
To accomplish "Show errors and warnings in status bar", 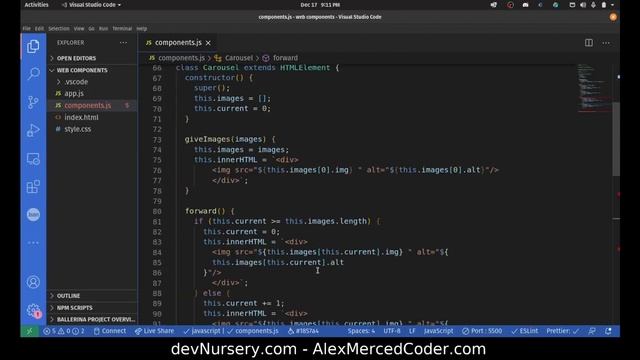I will 64,331.
